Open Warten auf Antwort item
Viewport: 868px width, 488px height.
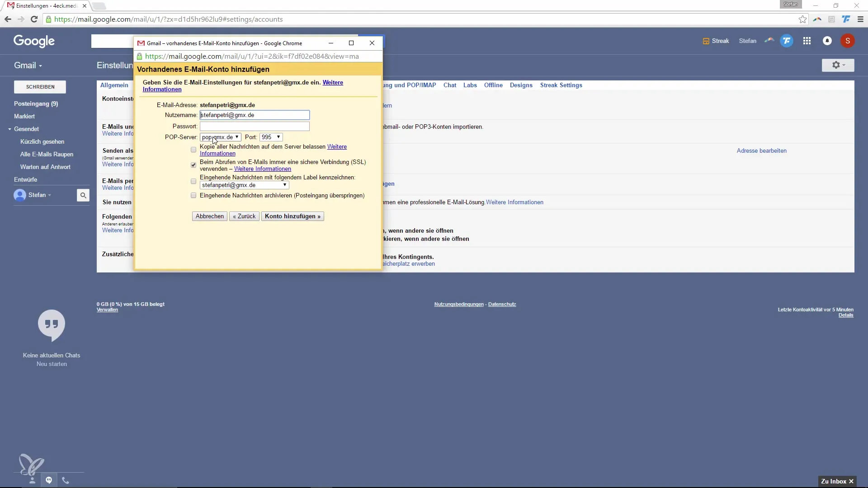click(45, 167)
